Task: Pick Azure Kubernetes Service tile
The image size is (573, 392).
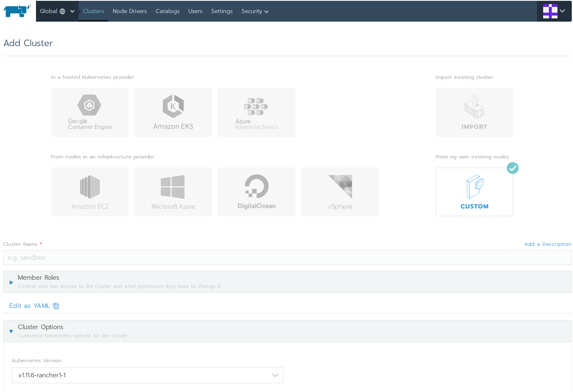Action: coord(257,112)
